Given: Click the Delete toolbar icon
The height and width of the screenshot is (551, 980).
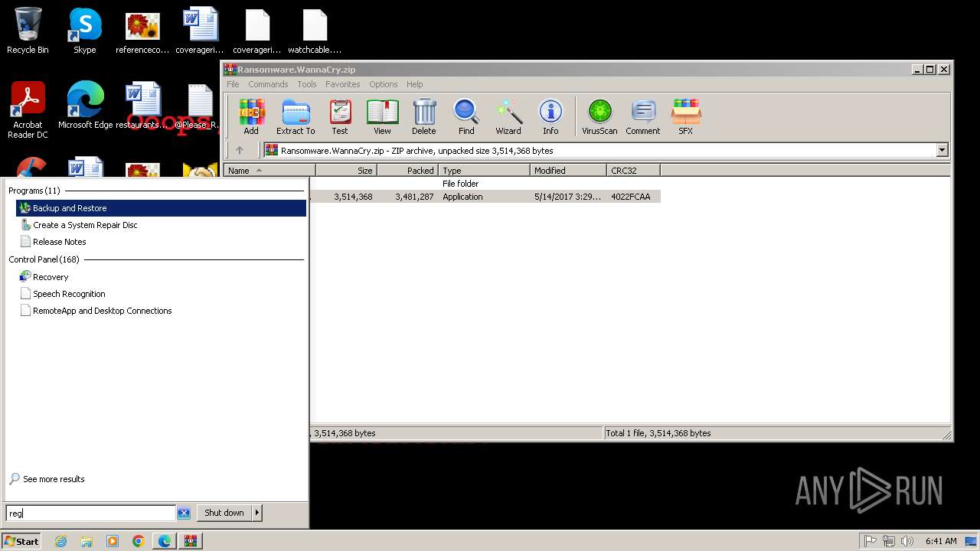Looking at the screenshot, I should click(x=424, y=117).
